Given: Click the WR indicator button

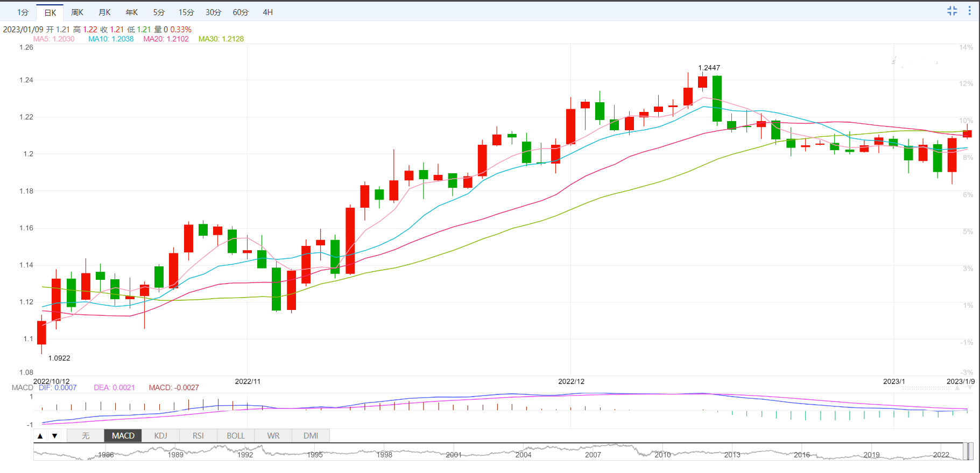Looking at the screenshot, I should click(x=273, y=436).
